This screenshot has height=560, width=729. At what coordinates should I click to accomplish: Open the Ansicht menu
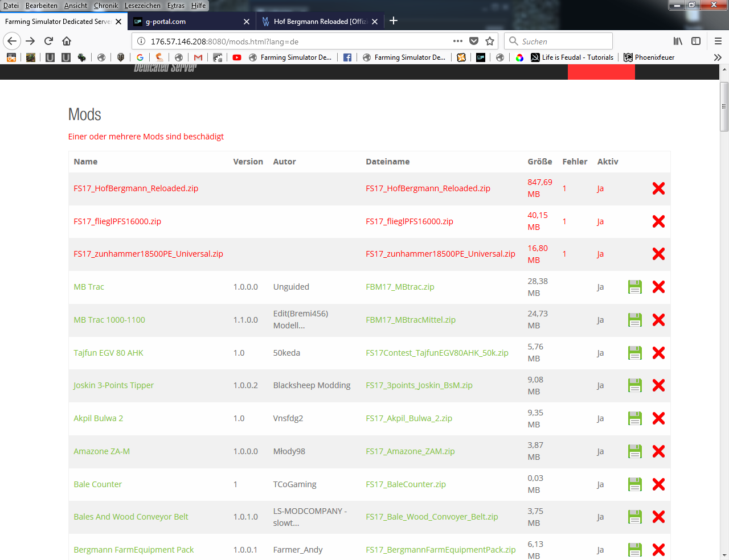[x=76, y=6]
